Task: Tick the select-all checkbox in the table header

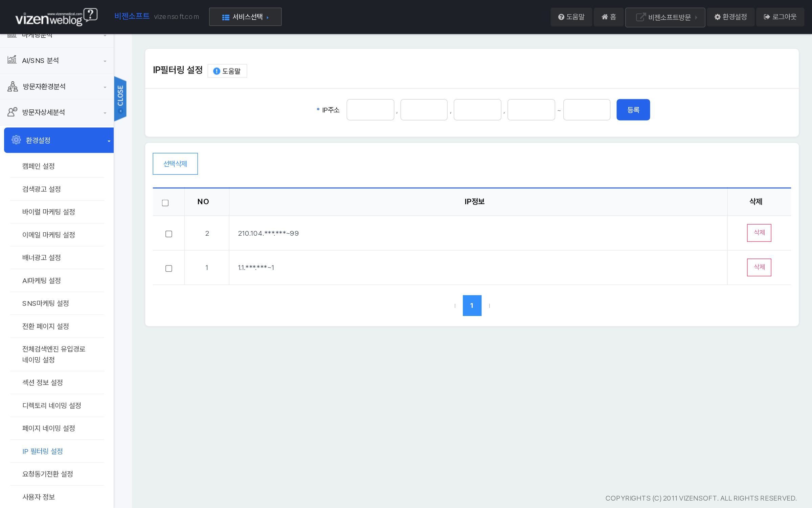Action: click(165, 203)
